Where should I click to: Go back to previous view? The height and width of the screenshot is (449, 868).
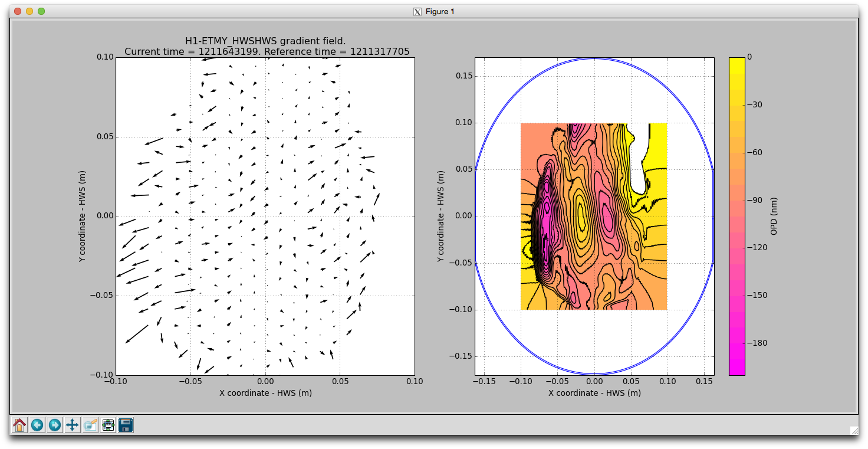point(37,425)
